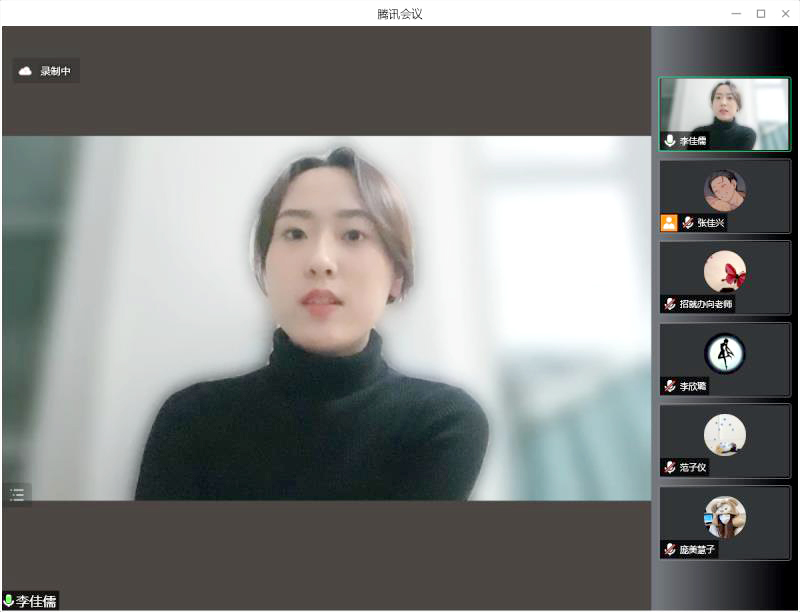Click the 李欣璐 name label
Viewport: 800px width, 612px height.
[692, 386]
